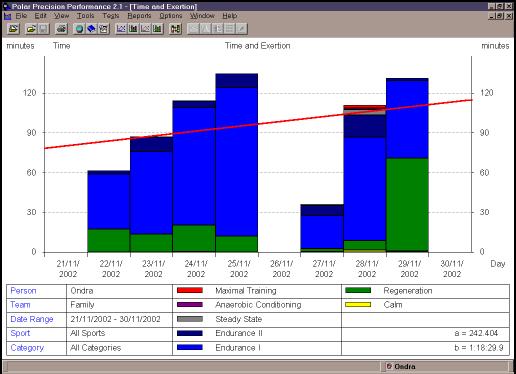The width and height of the screenshot is (516, 374).
Task: Click the yellow open-folder toolbar icon
Action: pos(31,29)
